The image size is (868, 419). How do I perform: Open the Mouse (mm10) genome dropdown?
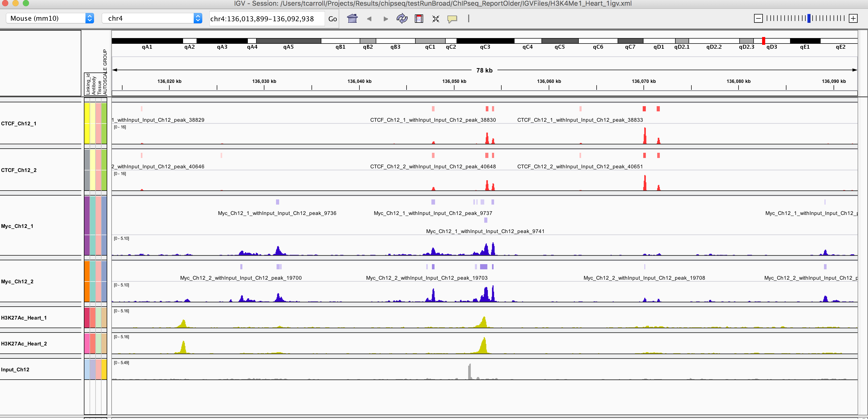(50, 18)
